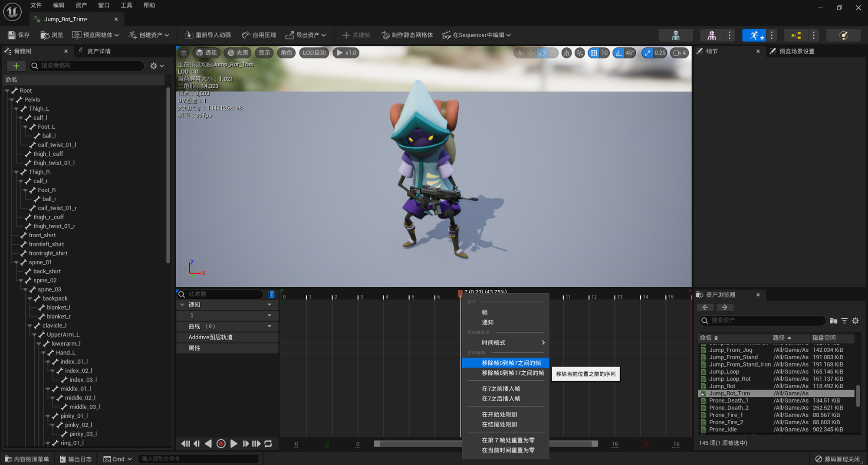Select the backpack bone
The width and height of the screenshot is (868, 465).
(55, 298)
